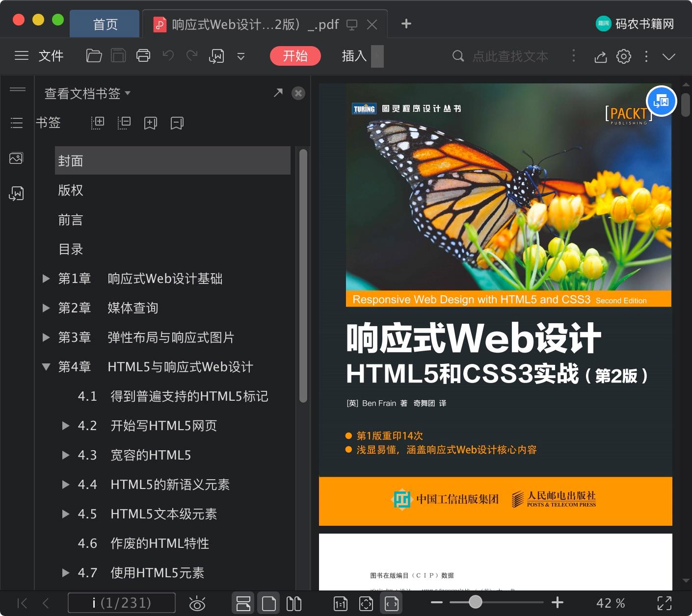692x616 pixels.
Task: Click the search text field 点此查找文本
Action: coord(510,56)
